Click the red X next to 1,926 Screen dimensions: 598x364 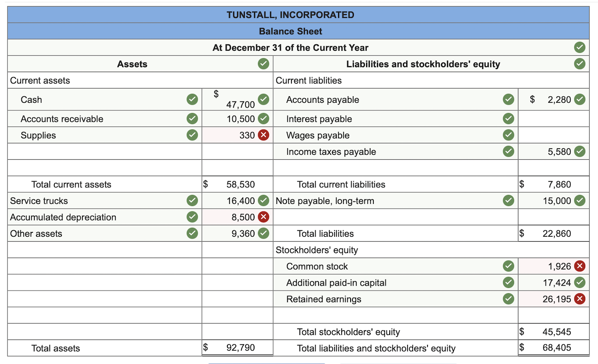[579, 267]
